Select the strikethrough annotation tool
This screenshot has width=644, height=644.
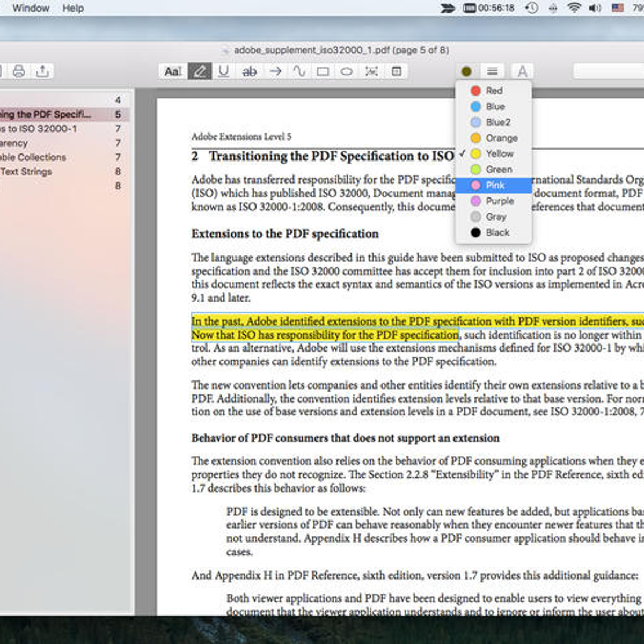249,71
